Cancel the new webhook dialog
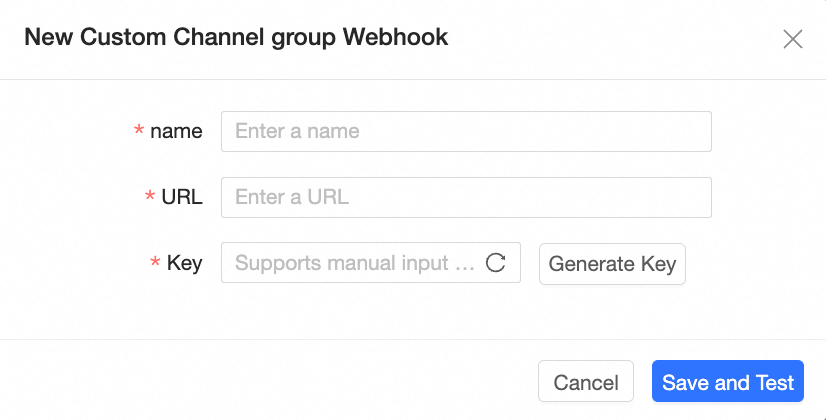The height and width of the screenshot is (420, 826). point(586,382)
